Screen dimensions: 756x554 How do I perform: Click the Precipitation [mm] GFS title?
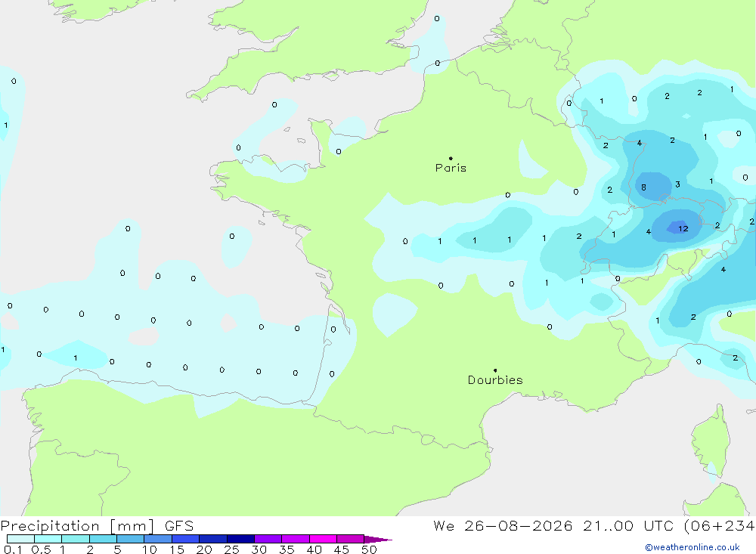tap(97, 526)
